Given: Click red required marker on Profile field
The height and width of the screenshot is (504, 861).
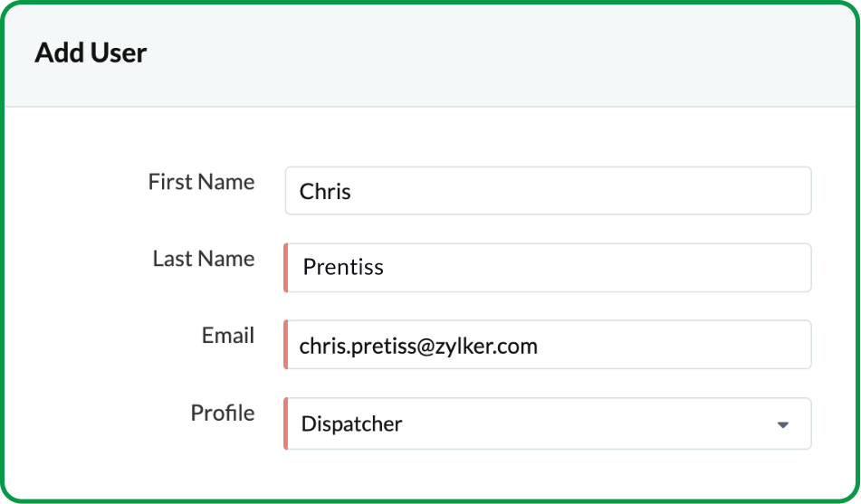Looking at the screenshot, I should [286, 423].
